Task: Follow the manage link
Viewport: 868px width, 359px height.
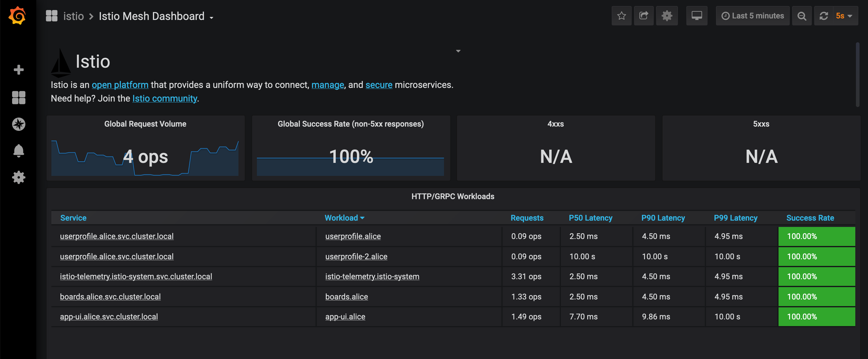Action: 328,85
